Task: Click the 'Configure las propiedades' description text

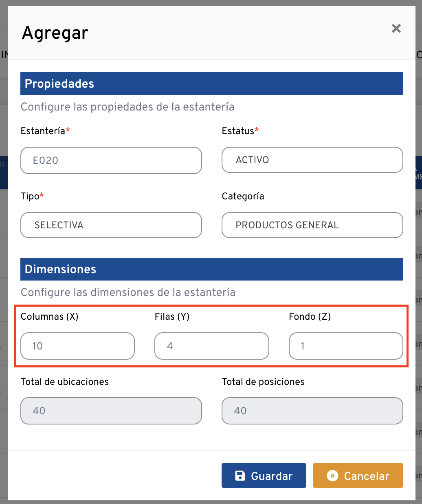Action: pyautogui.click(x=127, y=107)
